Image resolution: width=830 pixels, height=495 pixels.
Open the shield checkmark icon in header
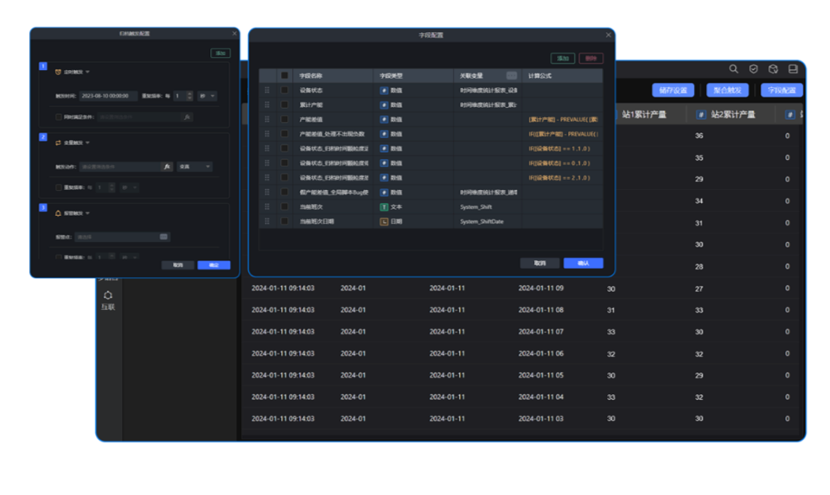tap(753, 69)
